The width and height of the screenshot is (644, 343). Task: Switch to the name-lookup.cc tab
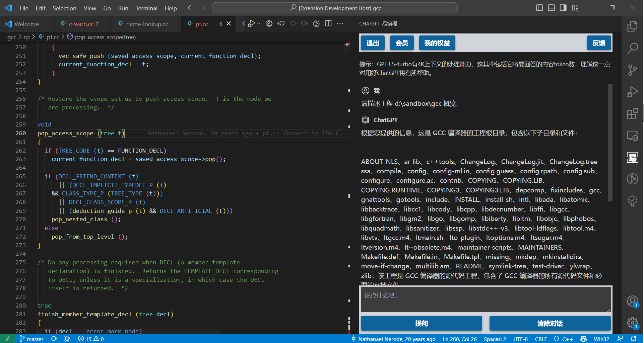147,24
